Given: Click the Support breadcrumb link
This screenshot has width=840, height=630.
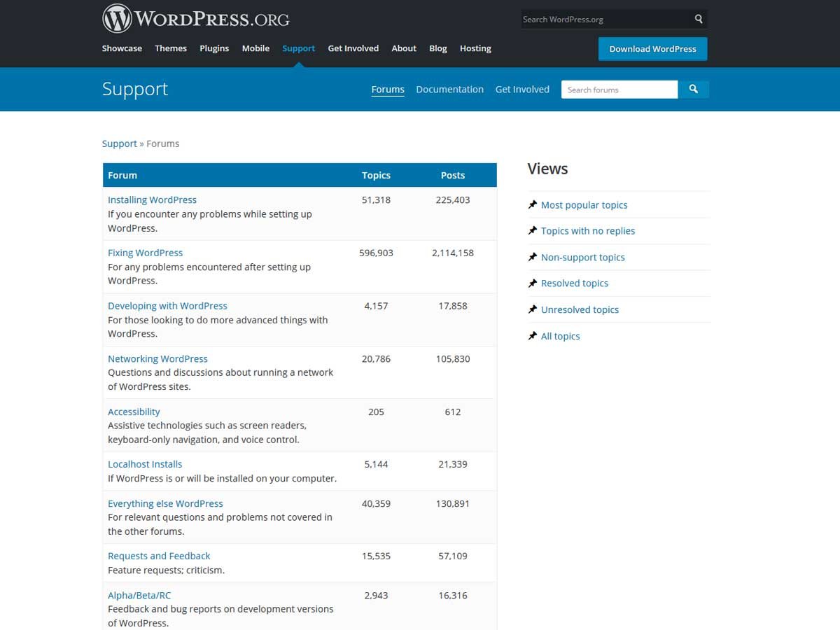Looking at the screenshot, I should click(x=119, y=143).
